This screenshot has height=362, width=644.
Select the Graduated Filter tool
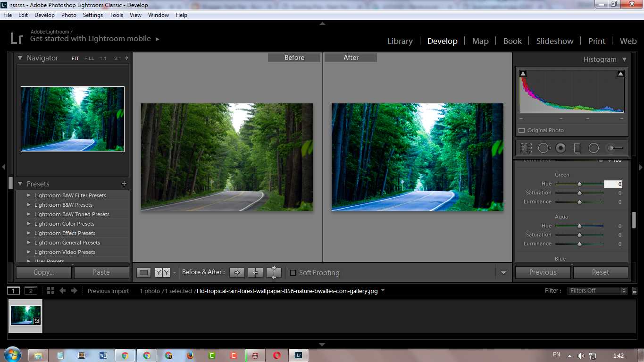pos(577,148)
